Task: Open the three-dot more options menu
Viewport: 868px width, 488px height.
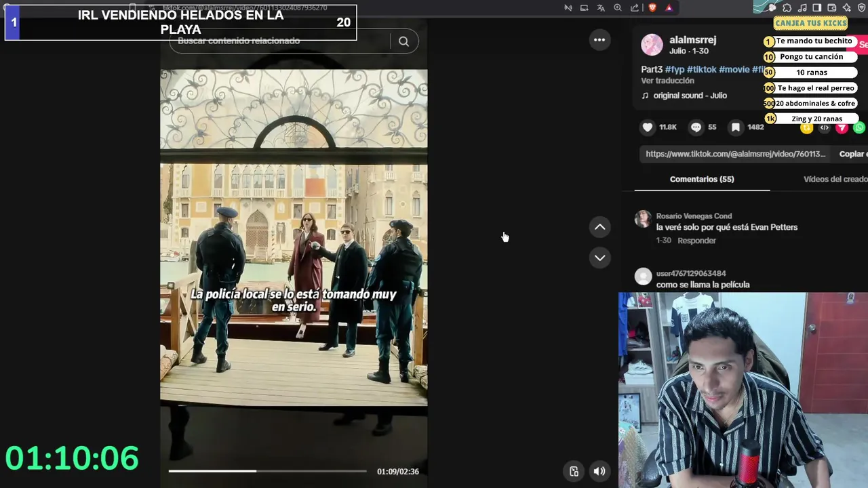Action: click(599, 40)
